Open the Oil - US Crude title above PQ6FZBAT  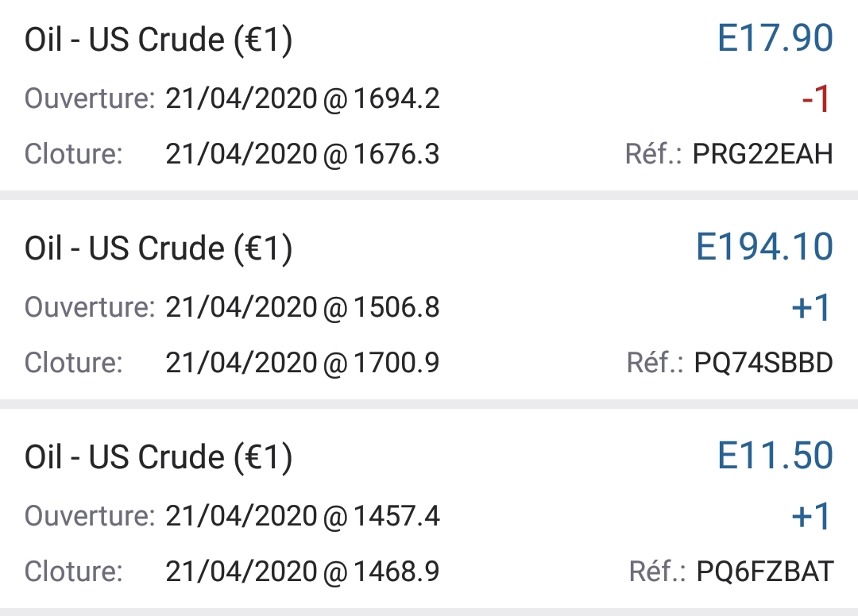pos(159,457)
